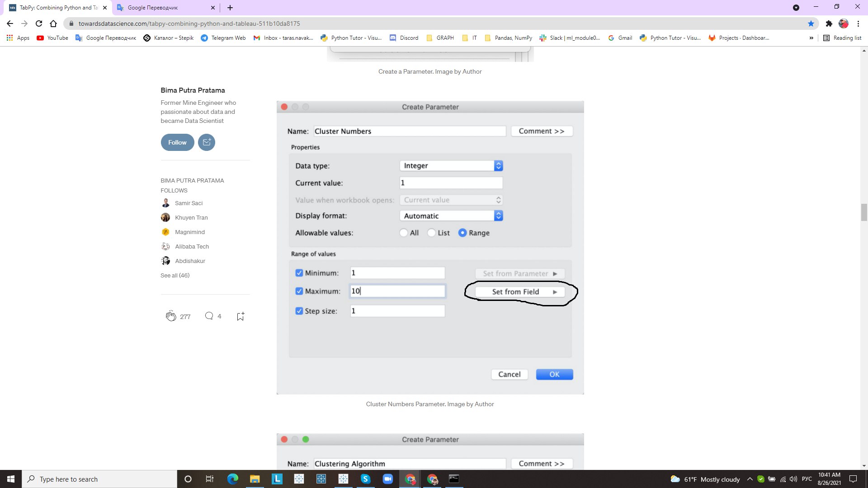Expand the Pandas, NumPy bookmark folder
This screenshot has height=488, width=868.
click(x=508, y=38)
